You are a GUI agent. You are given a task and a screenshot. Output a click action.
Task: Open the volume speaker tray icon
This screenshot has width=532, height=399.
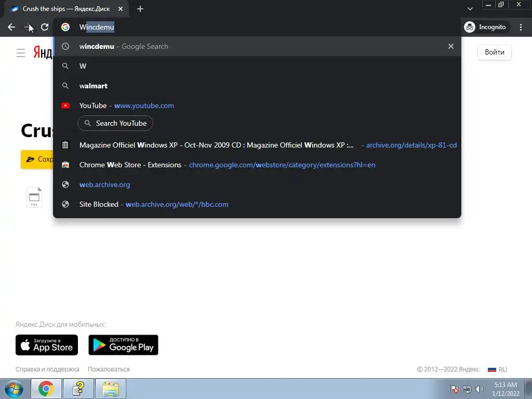pyautogui.click(x=480, y=389)
